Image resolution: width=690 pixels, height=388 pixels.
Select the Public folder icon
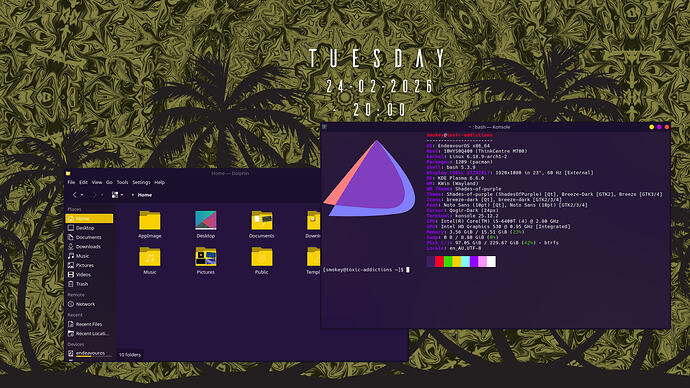coord(261,256)
